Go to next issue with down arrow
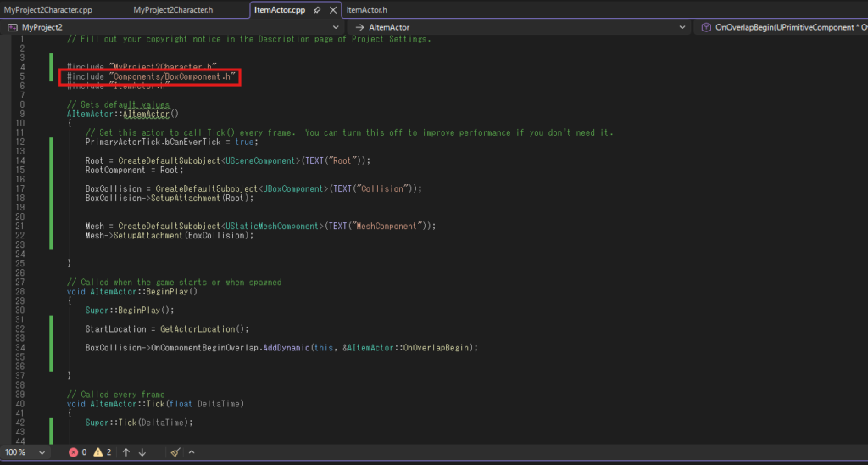This screenshot has width=868, height=465. (x=142, y=452)
